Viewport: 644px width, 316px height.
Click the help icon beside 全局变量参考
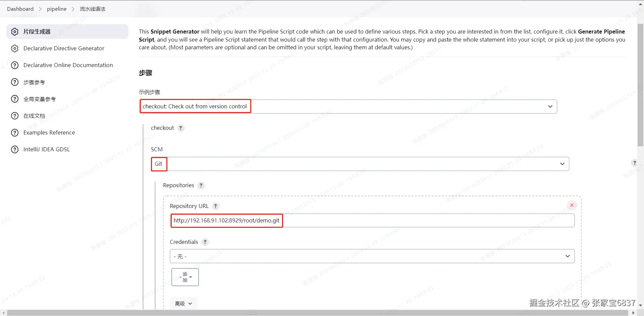[x=15, y=99]
